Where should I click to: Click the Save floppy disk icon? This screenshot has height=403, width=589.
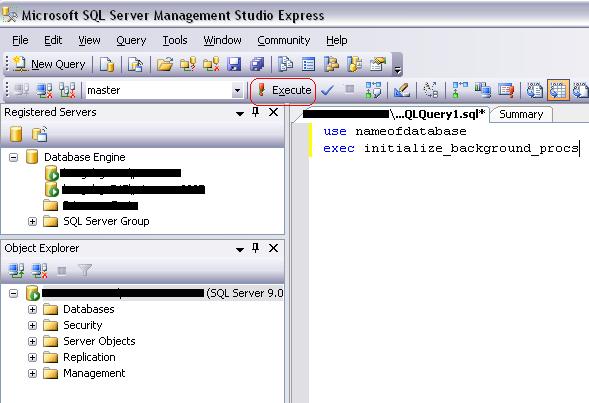click(234, 64)
